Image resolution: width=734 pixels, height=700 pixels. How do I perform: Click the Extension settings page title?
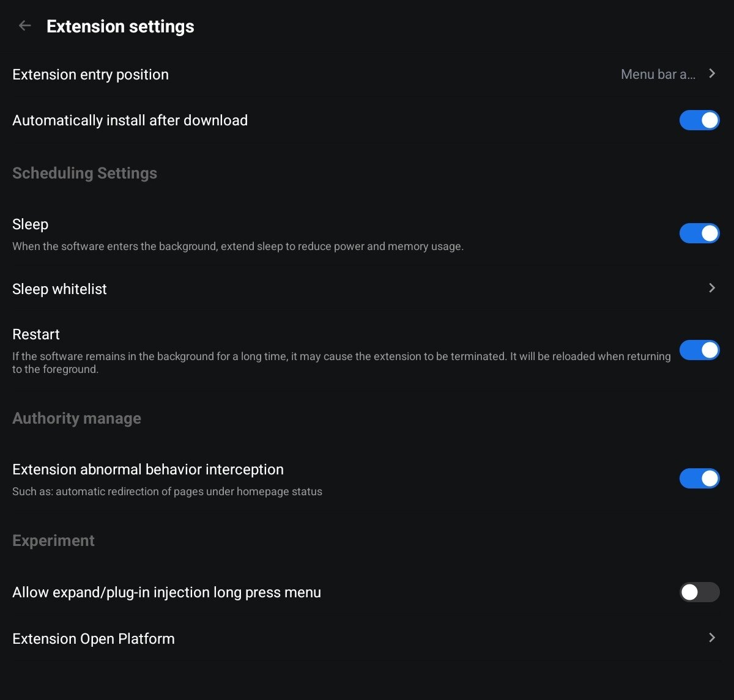coord(120,26)
